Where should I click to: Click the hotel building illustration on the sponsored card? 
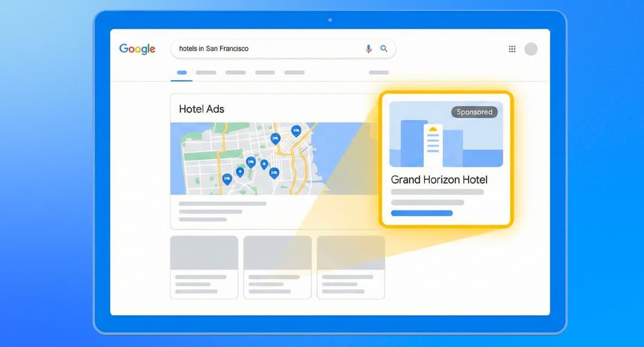pyautogui.click(x=434, y=145)
